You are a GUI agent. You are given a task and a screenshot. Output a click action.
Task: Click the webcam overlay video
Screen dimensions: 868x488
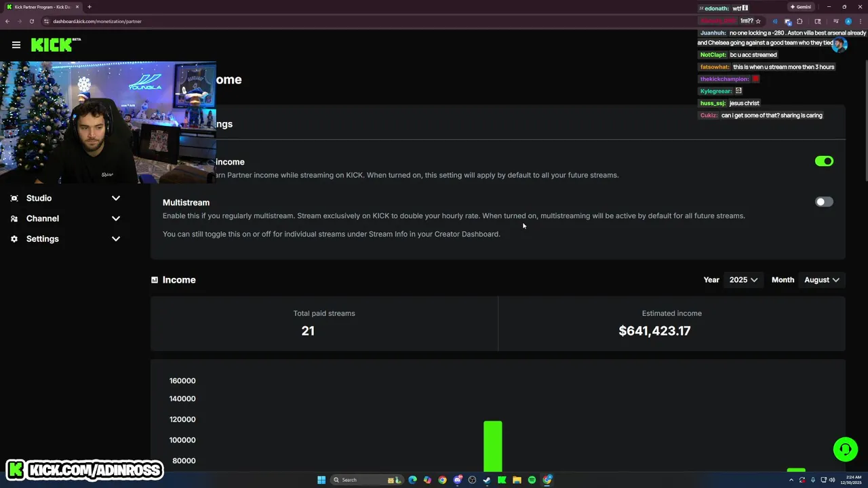[108, 123]
